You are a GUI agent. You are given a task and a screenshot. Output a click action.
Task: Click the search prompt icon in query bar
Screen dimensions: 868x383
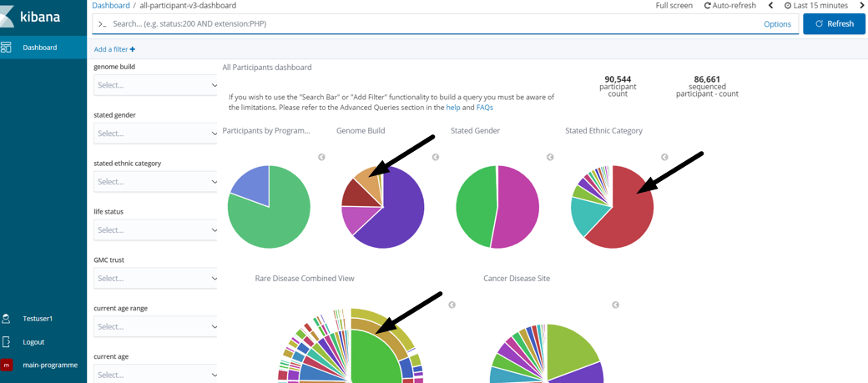tap(102, 24)
